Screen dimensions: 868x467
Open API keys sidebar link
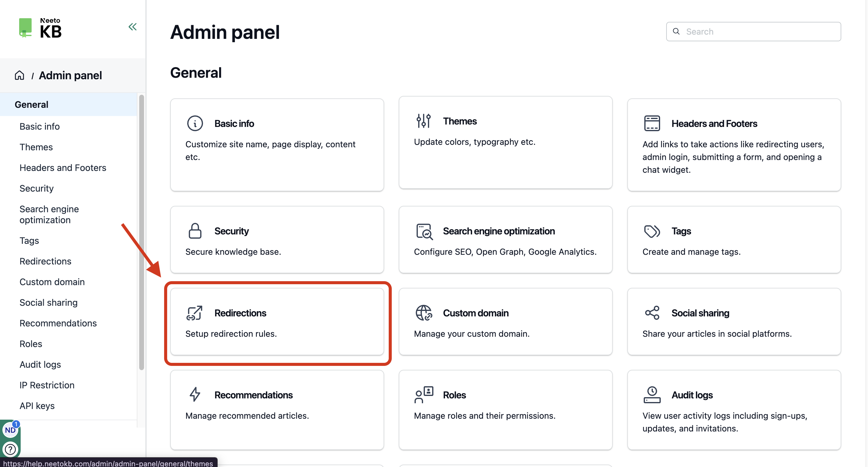[x=37, y=405]
